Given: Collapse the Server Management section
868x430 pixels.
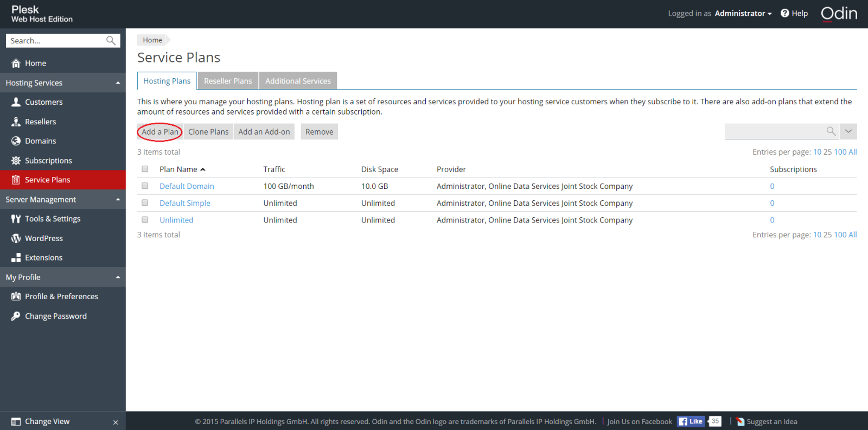Looking at the screenshot, I should [x=118, y=200].
